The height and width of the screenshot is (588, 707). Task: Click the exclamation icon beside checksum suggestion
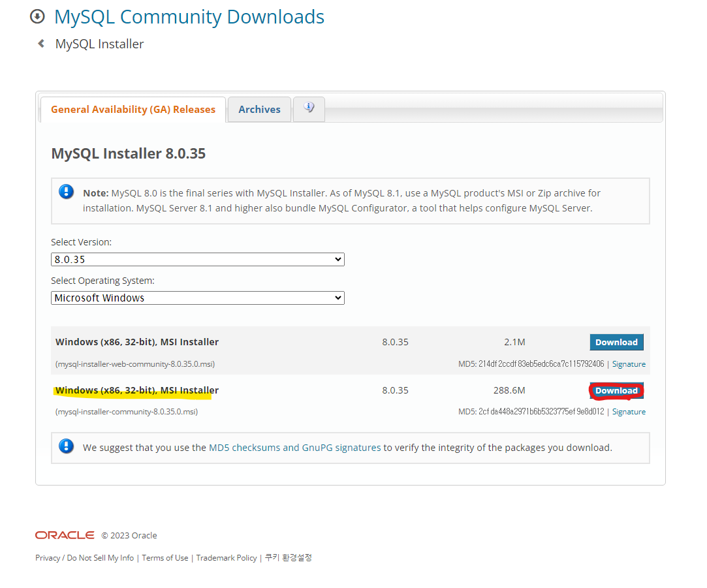point(67,446)
